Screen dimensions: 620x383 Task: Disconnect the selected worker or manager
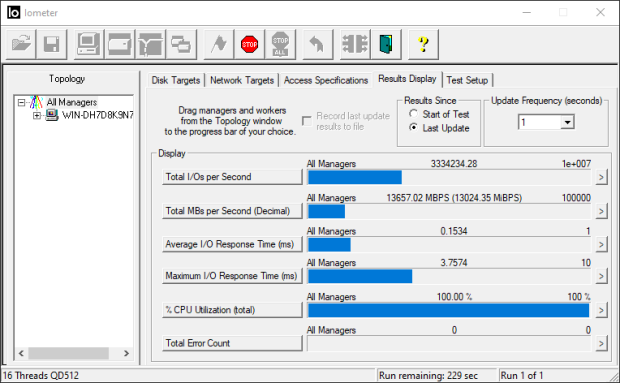click(355, 44)
